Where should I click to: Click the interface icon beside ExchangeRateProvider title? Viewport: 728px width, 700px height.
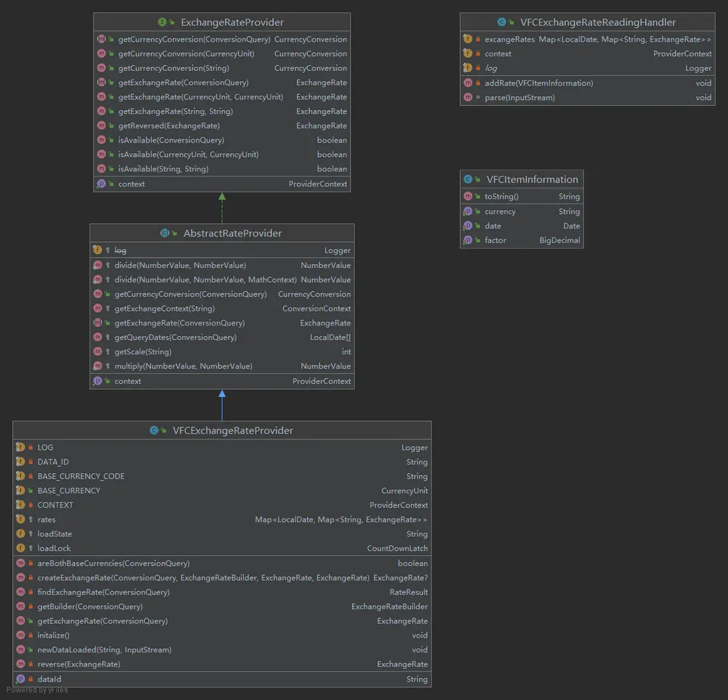(x=162, y=22)
